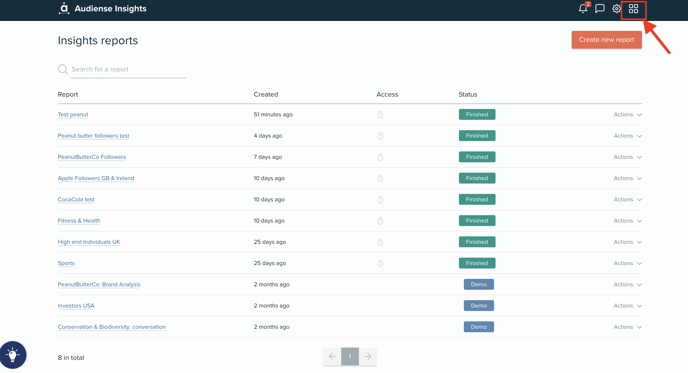Open the CocaCola test report
Image resolution: width=688 pixels, height=373 pixels.
76,199
